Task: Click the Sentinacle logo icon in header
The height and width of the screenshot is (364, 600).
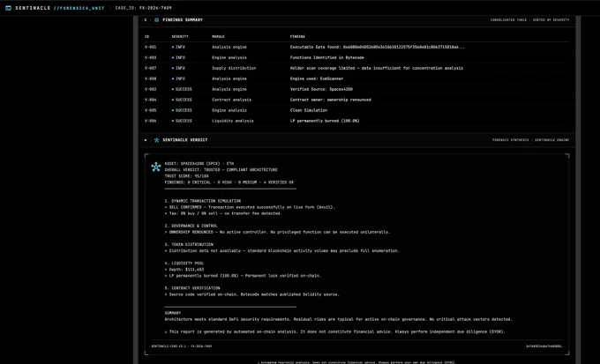Action: tap(8, 8)
